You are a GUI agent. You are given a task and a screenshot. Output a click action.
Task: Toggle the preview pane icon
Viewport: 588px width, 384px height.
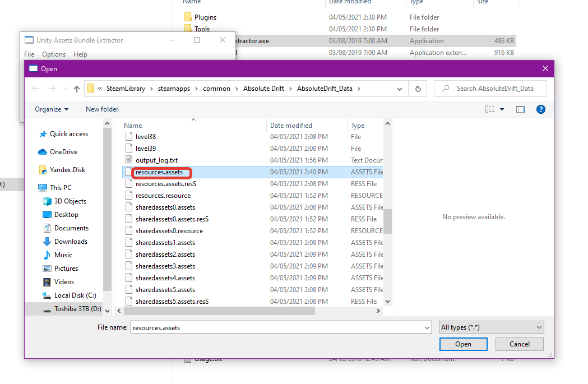point(521,109)
